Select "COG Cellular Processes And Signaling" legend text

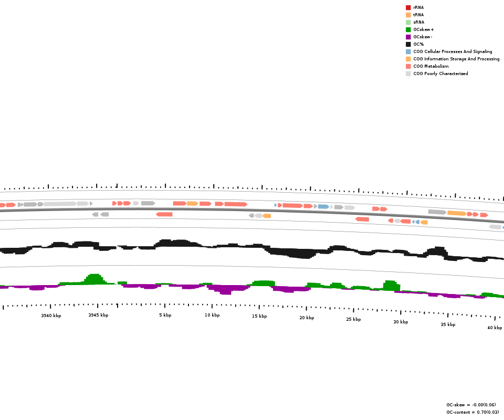[453, 52]
